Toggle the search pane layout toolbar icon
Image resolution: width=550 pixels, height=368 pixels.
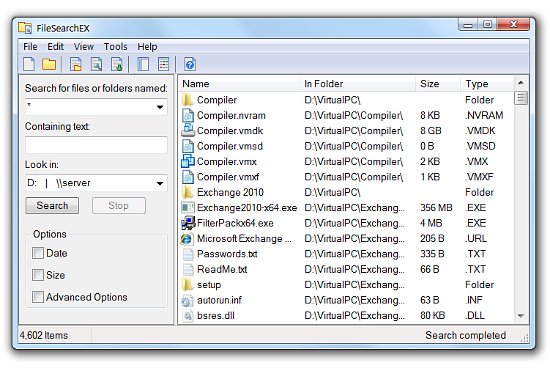tap(143, 65)
